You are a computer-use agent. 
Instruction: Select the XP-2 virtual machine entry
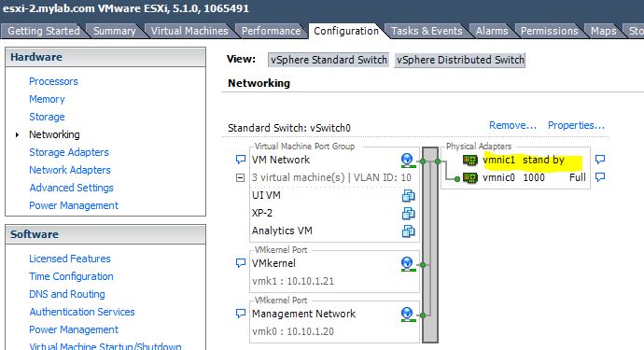[x=262, y=213]
